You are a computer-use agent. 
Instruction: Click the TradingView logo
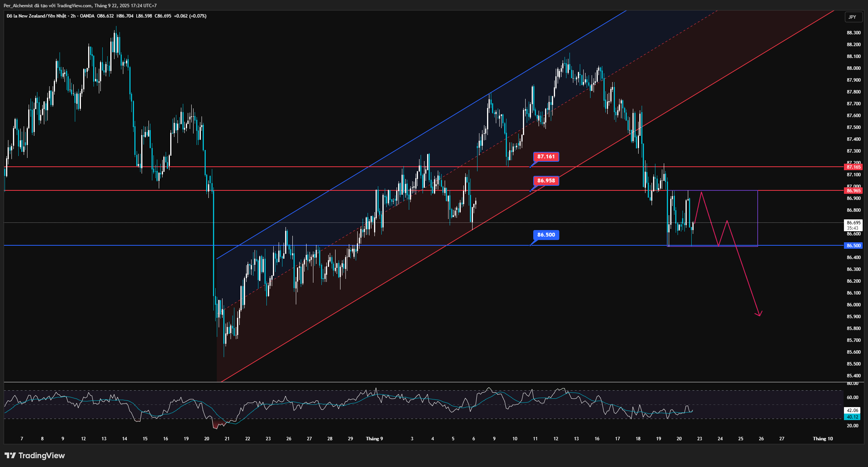tap(35, 456)
